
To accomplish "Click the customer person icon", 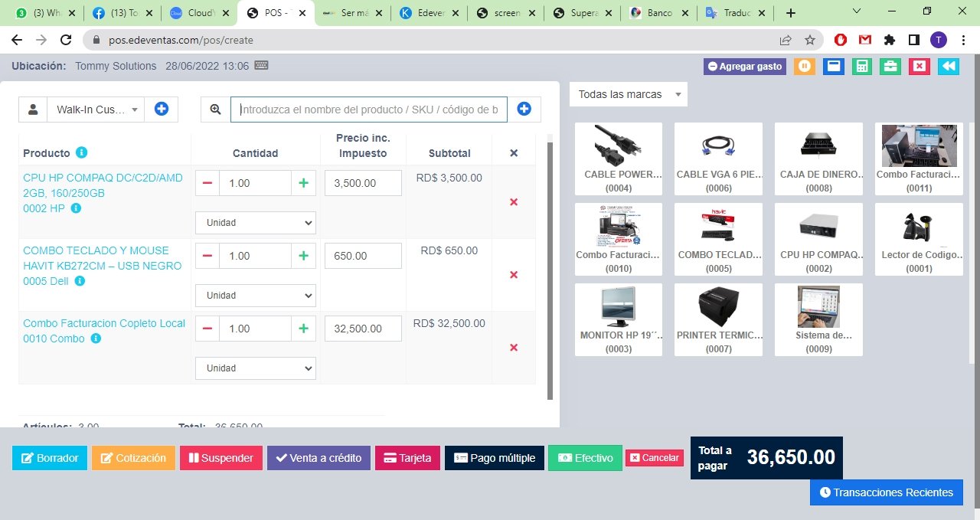I will pyautogui.click(x=33, y=110).
